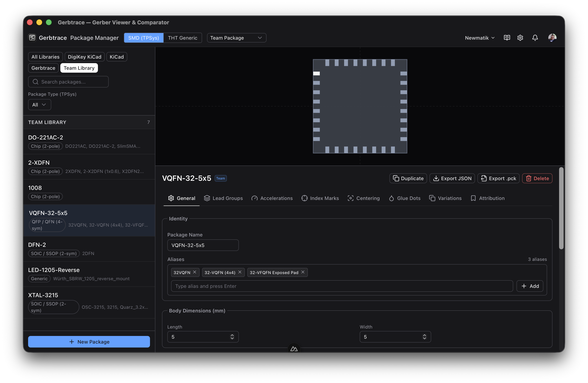
Task: Filter by Gerbtrace library
Action: point(43,68)
